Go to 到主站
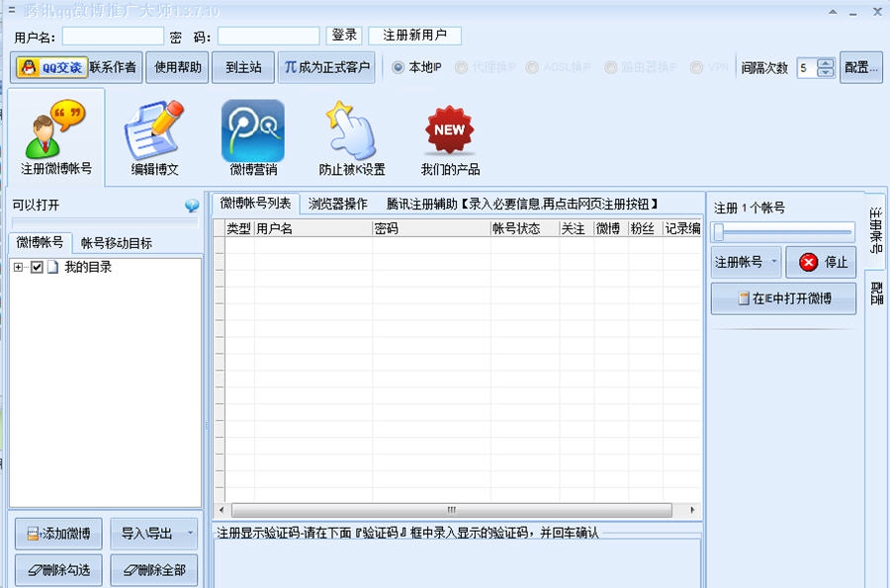 coord(243,67)
